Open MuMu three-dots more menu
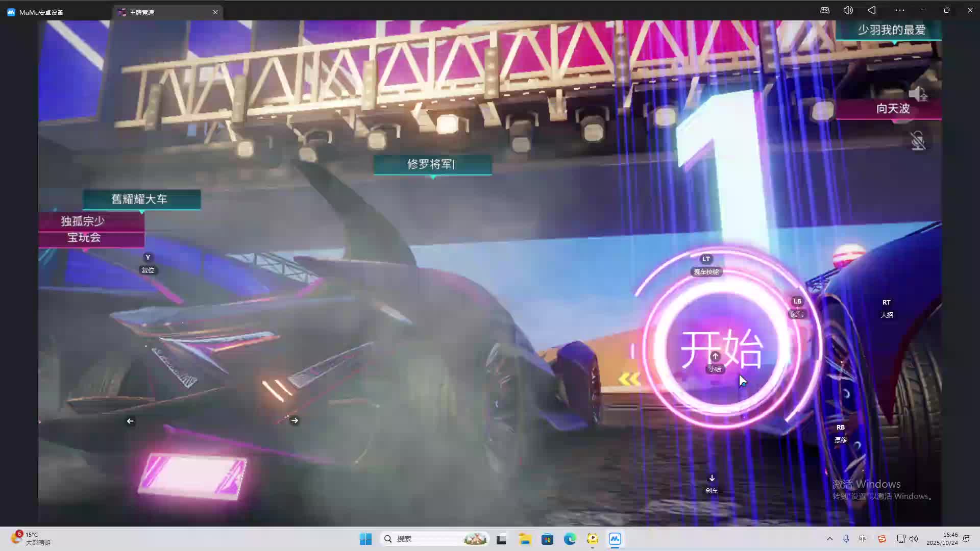 point(899,10)
